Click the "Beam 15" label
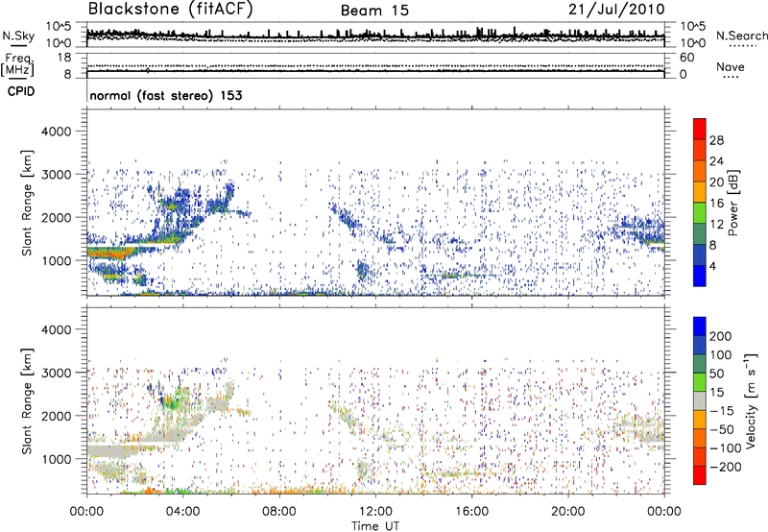The image size is (768, 532). click(374, 11)
